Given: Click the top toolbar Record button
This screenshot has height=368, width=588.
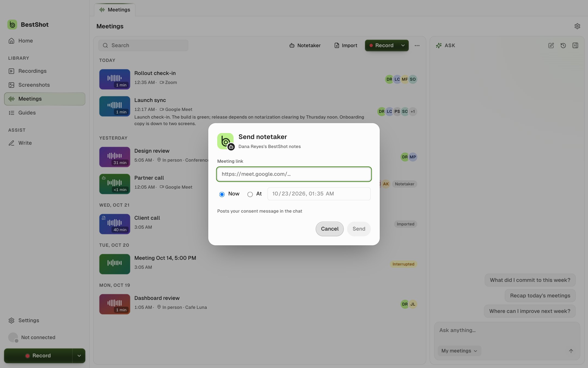Looking at the screenshot, I should pos(381,45).
